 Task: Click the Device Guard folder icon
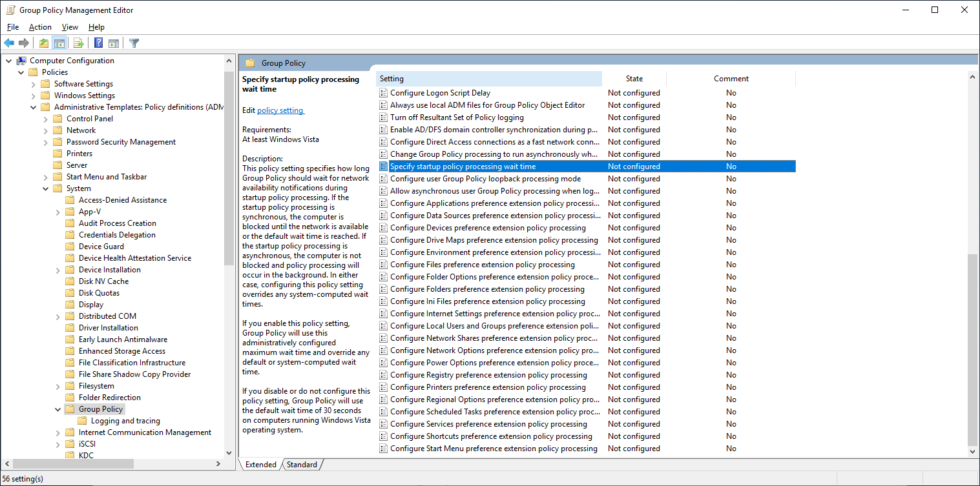[70, 247]
